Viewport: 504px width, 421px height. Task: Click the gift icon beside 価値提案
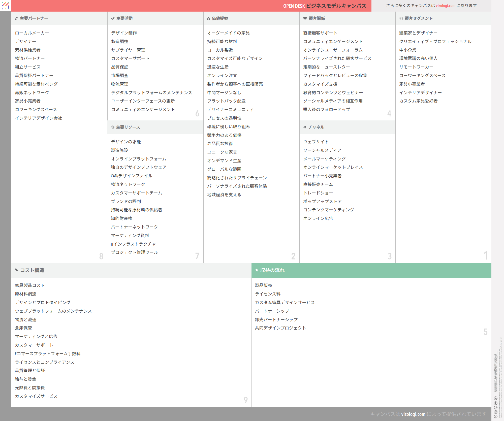(208, 18)
